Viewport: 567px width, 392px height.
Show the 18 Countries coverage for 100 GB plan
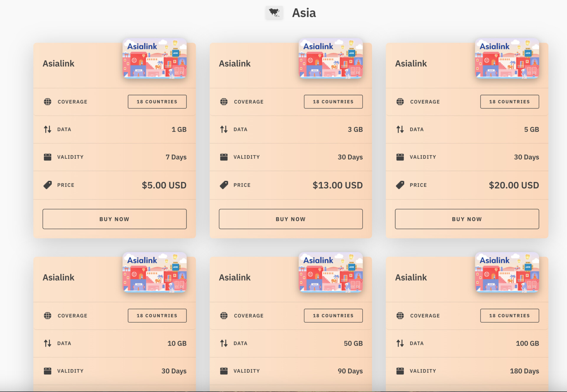pos(510,315)
